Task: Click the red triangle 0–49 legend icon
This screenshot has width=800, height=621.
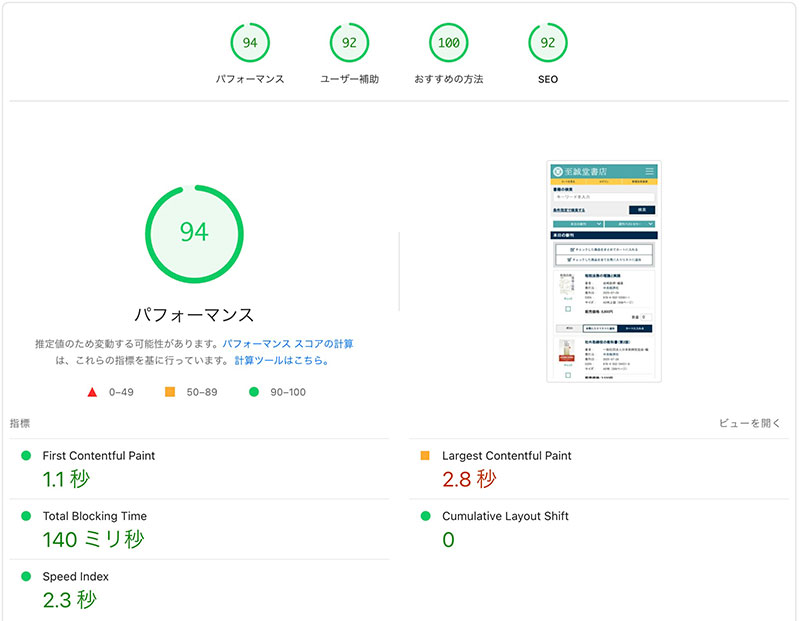Action: [x=92, y=392]
